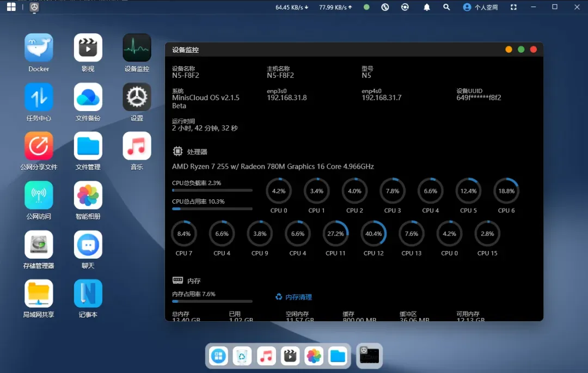Open the 公网访问 public access app
Viewport: 588px width, 373px height.
(x=39, y=195)
